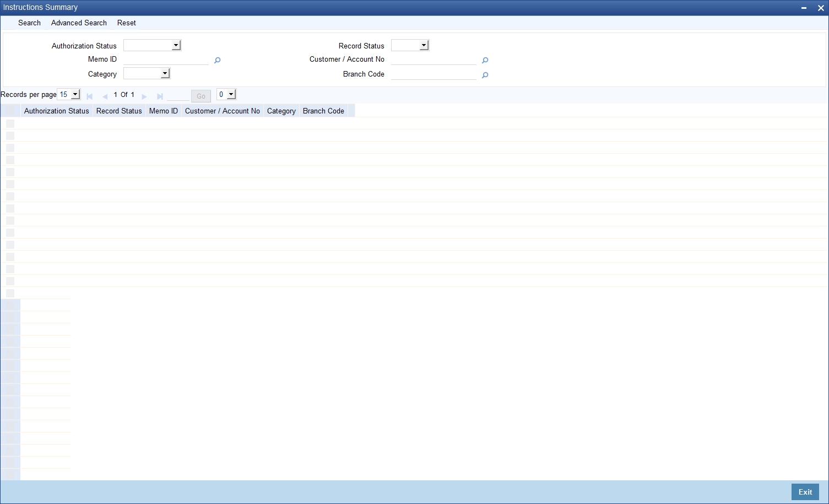Viewport: 829px width, 504px height.
Task: Sort by Authorization Status column header
Action: point(57,111)
